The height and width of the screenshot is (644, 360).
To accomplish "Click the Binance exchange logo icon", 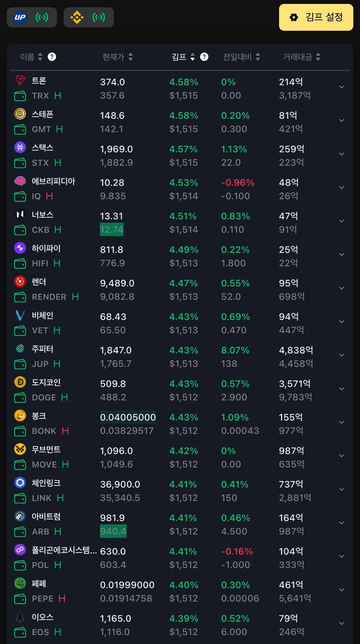I will 77,18.
